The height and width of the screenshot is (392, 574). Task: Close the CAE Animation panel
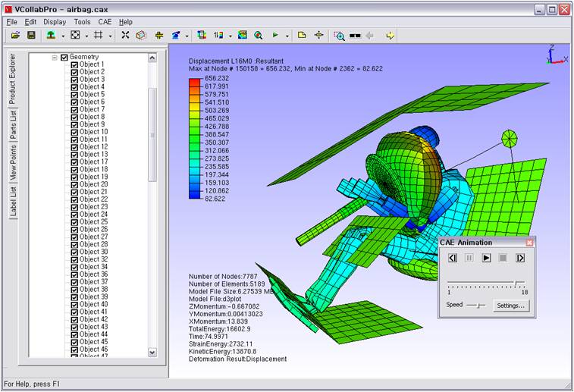point(529,243)
